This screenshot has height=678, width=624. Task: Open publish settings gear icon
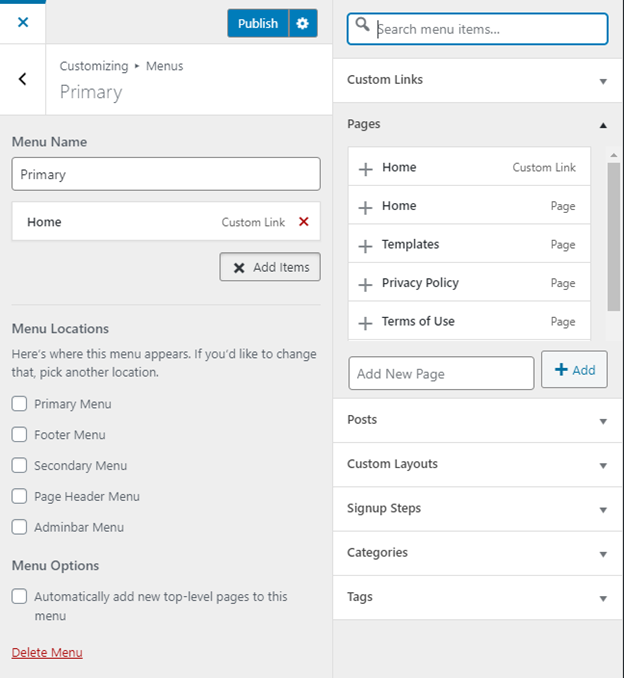pos(303,23)
